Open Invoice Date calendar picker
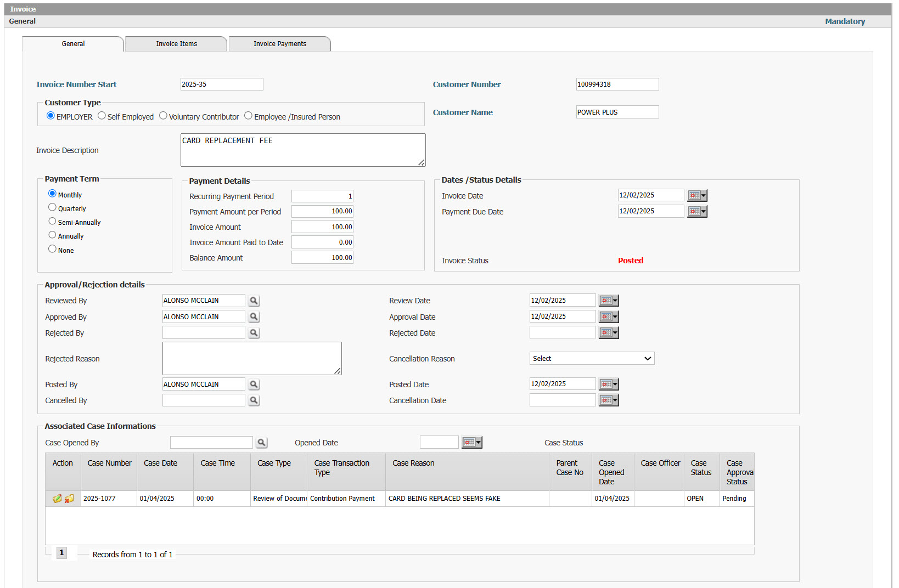 [697, 195]
